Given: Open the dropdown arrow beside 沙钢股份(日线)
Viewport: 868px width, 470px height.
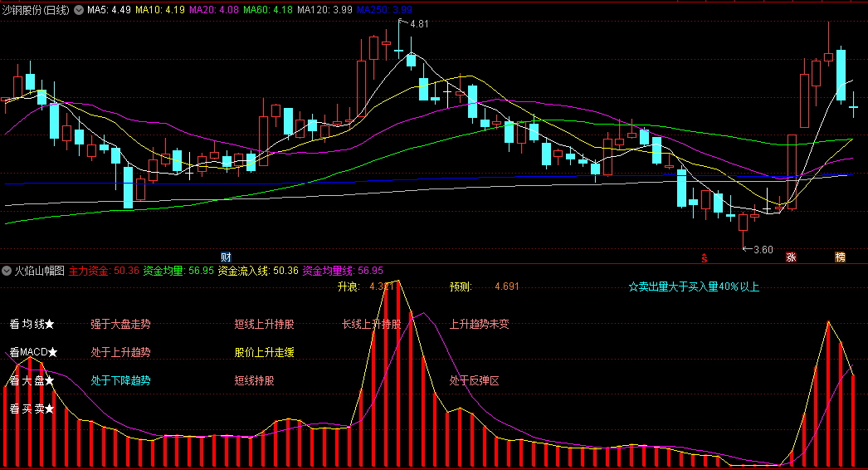Looking at the screenshot, I should click(x=79, y=10).
